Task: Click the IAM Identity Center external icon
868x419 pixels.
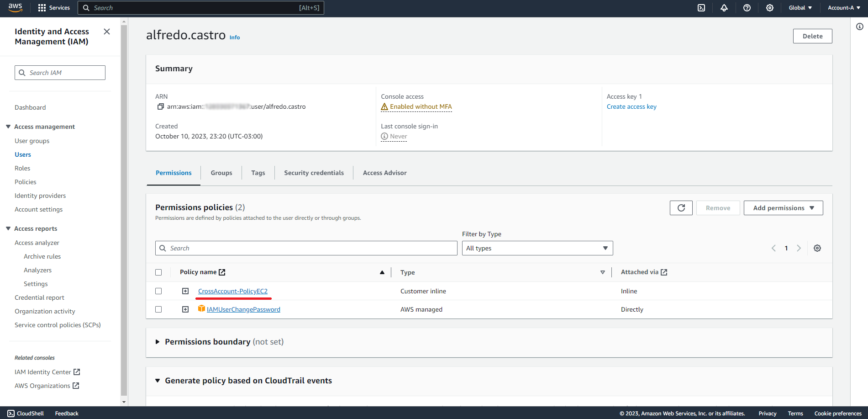Action: tap(77, 372)
